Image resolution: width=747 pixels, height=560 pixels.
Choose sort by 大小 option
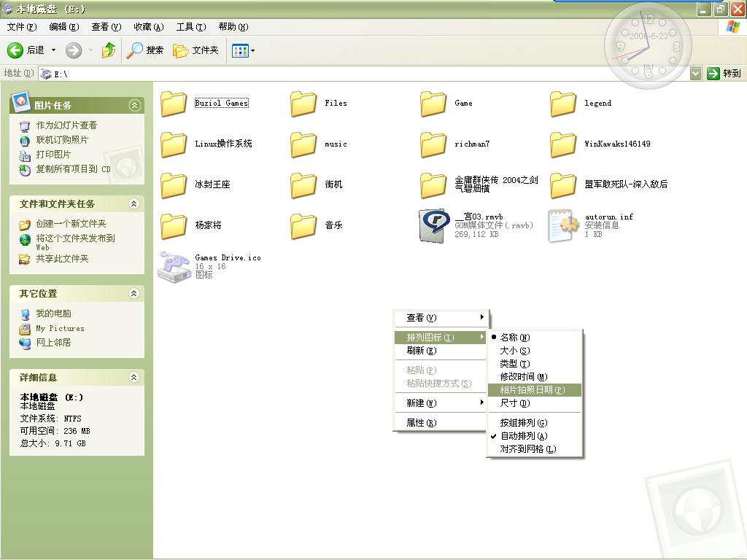pos(534,351)
